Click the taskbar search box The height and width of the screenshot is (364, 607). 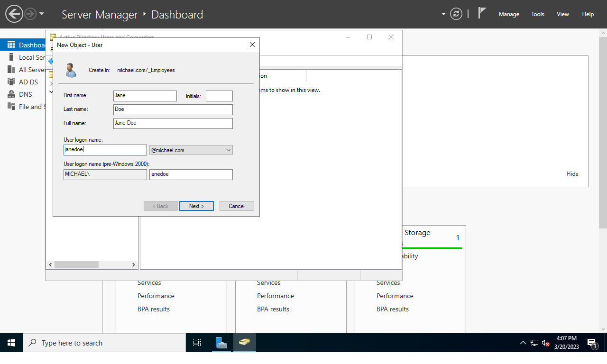(104, 343)
